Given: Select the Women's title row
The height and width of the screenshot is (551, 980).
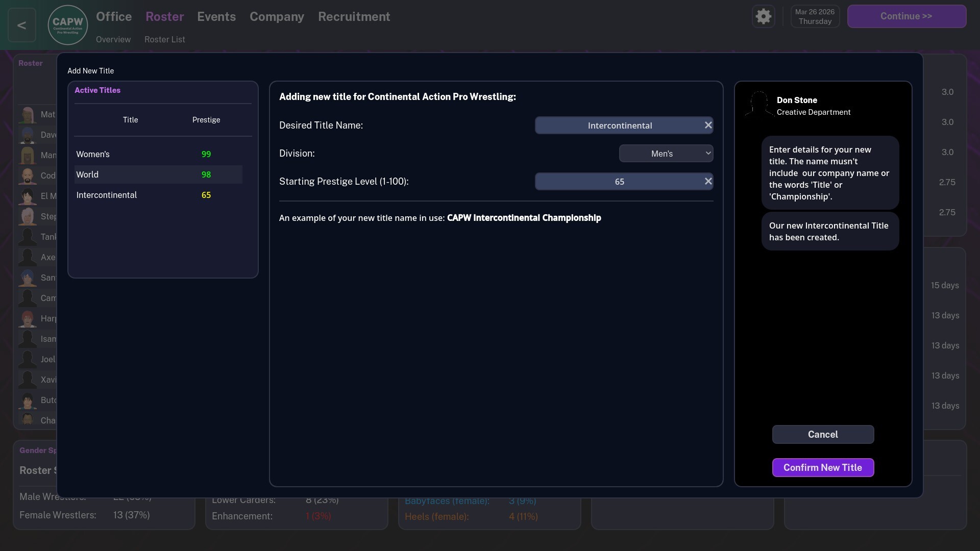Looking at the screenshot, I should click(158, 154).
